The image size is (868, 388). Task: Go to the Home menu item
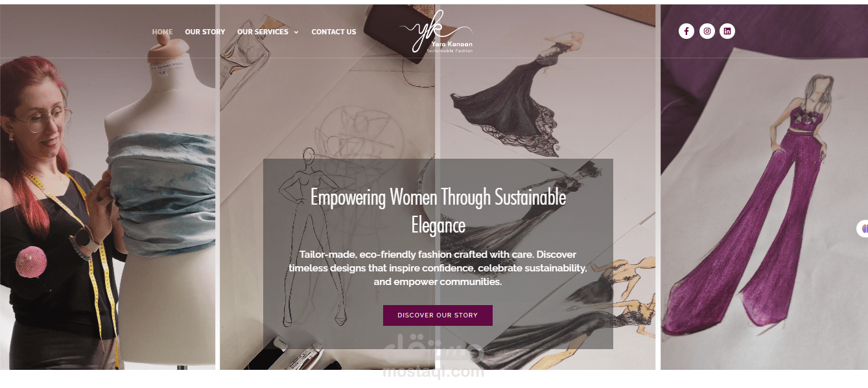(x=162, y=32)
